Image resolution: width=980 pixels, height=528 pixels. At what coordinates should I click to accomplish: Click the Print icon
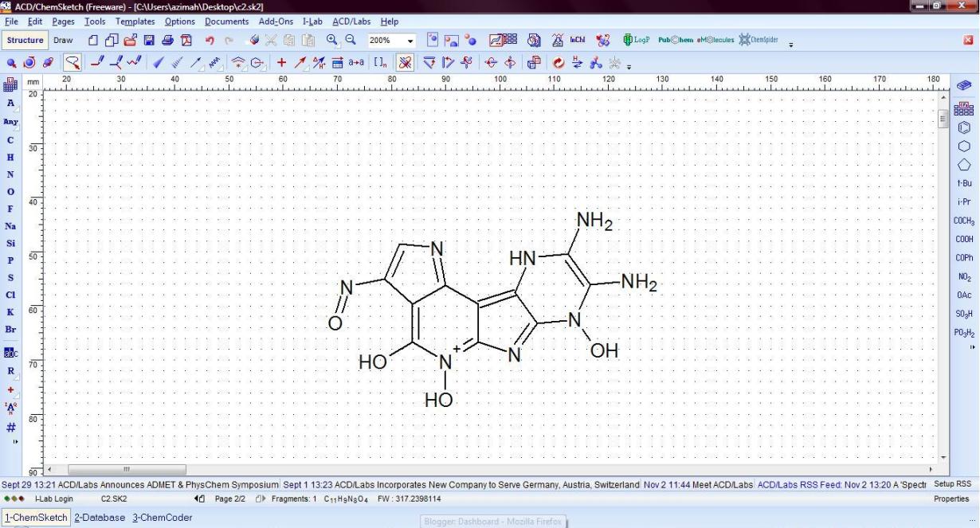(x=167, y=41)
